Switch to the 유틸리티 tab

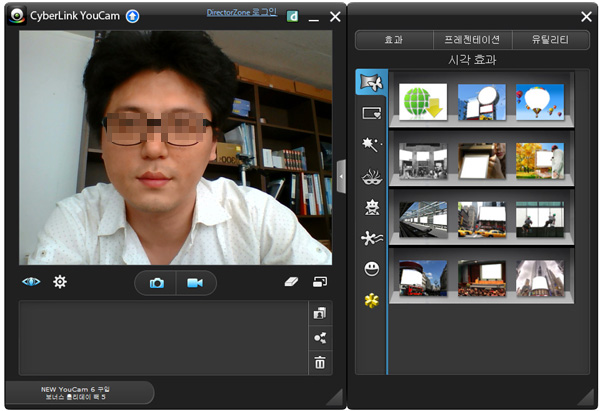[551, 40]
